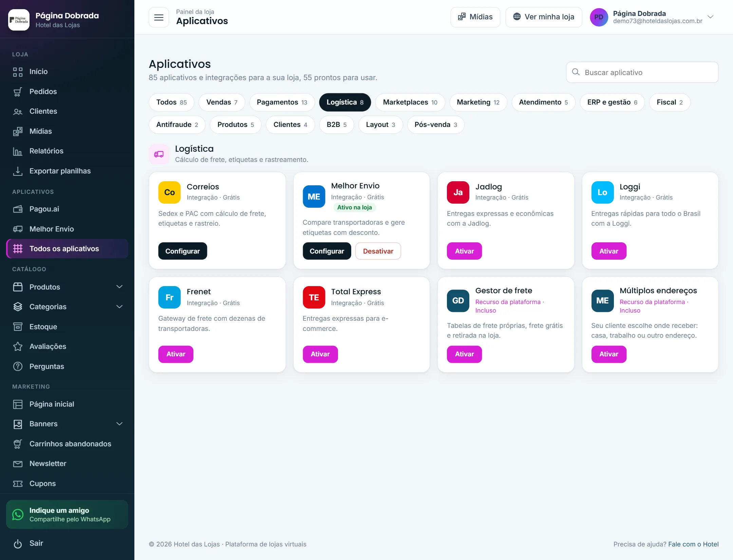The height and width of the screenshot is (560, 733).
Task: Click the Carrinhos abandonados cart icon
Action: pos(18,444)
